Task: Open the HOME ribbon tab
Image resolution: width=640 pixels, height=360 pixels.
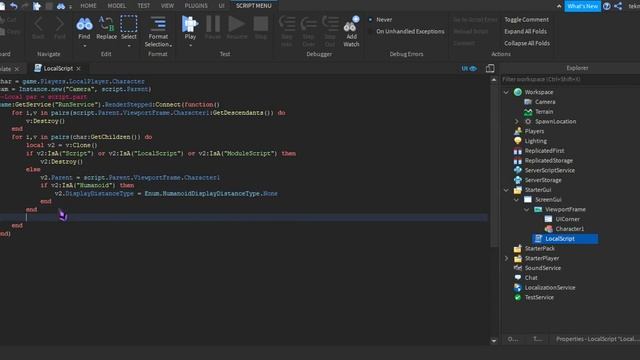Action: click(88, 6)
